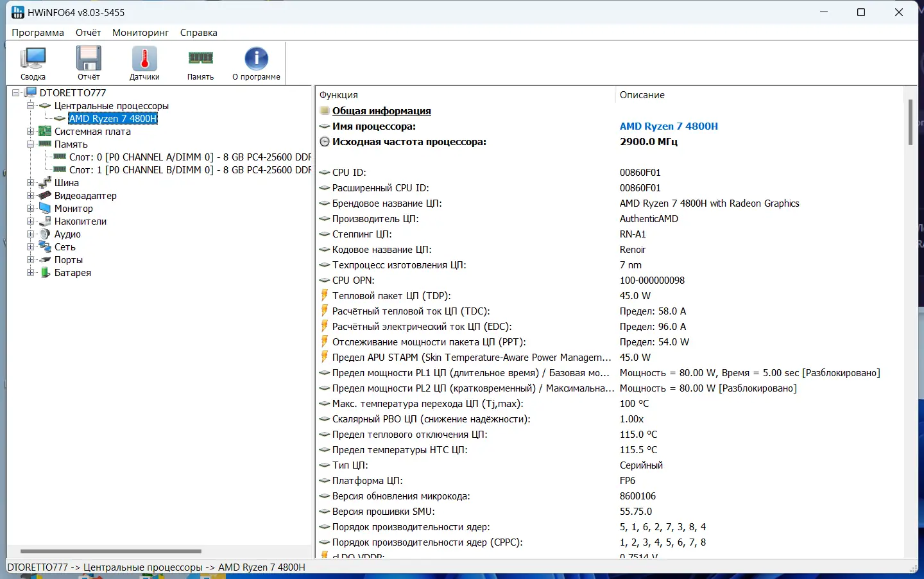The width and height of the screenshot is (924, 579).
Task: Click the Батарея battery icon
Action: pos(45,272)
